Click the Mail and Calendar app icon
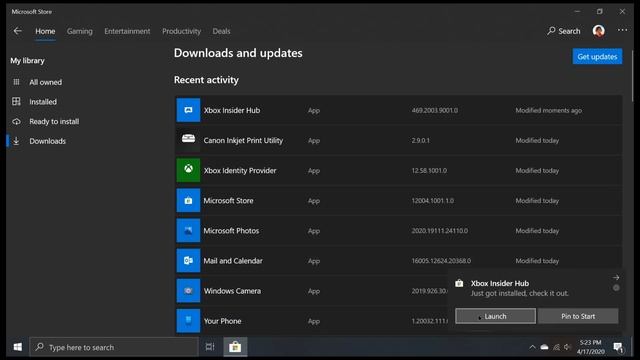This screenshot has height=360, width=640. [188, 260]
